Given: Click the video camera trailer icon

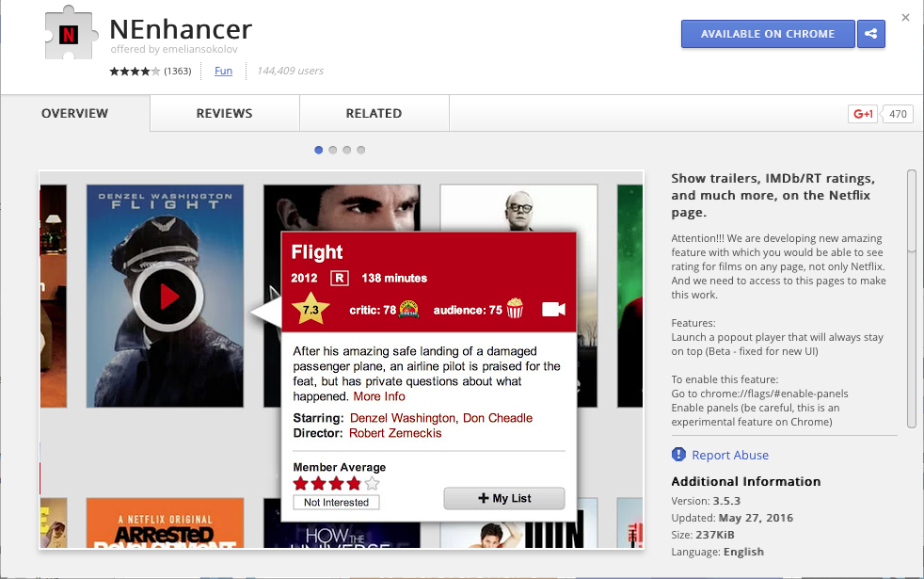Looking at the screenshot, I should click(553, 309).
